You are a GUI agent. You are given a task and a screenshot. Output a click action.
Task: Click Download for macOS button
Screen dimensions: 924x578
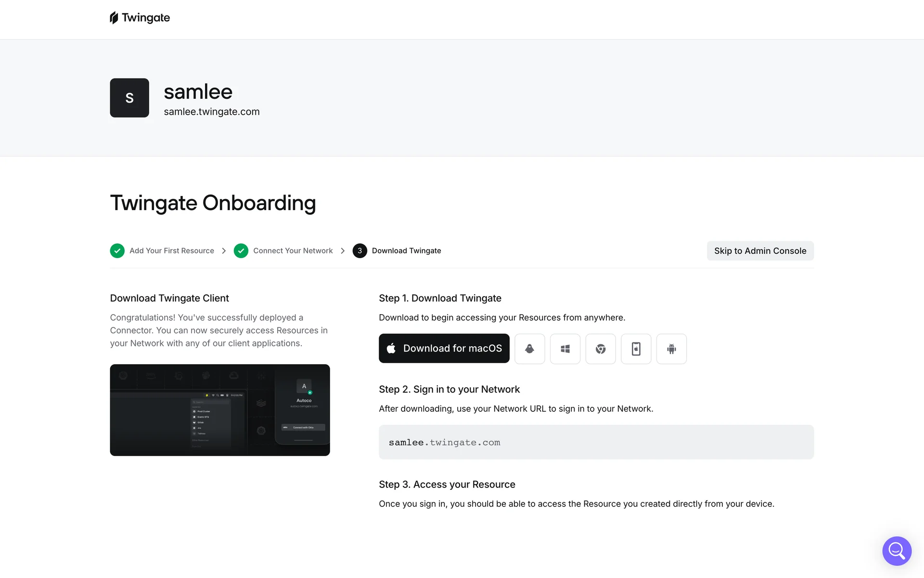point(444,348)
